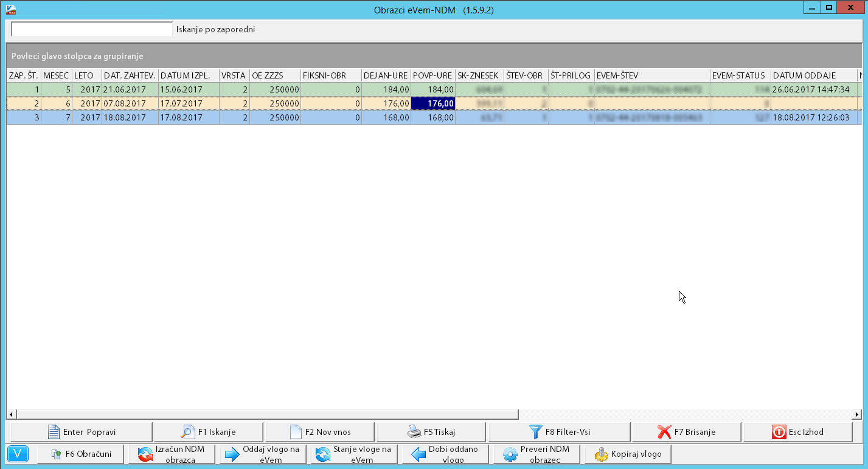
Task: Click the highlighted 176,00 POVP-URE cell
Action: tap(433, 103)
